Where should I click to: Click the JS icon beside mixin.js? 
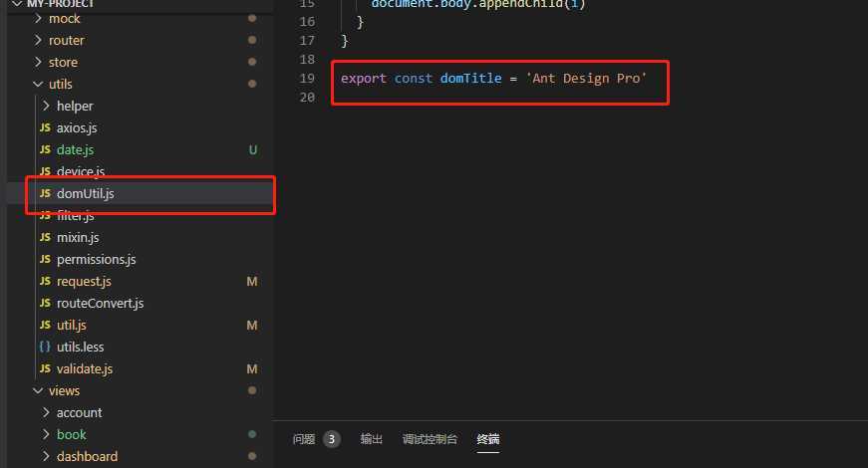point(46,237)
